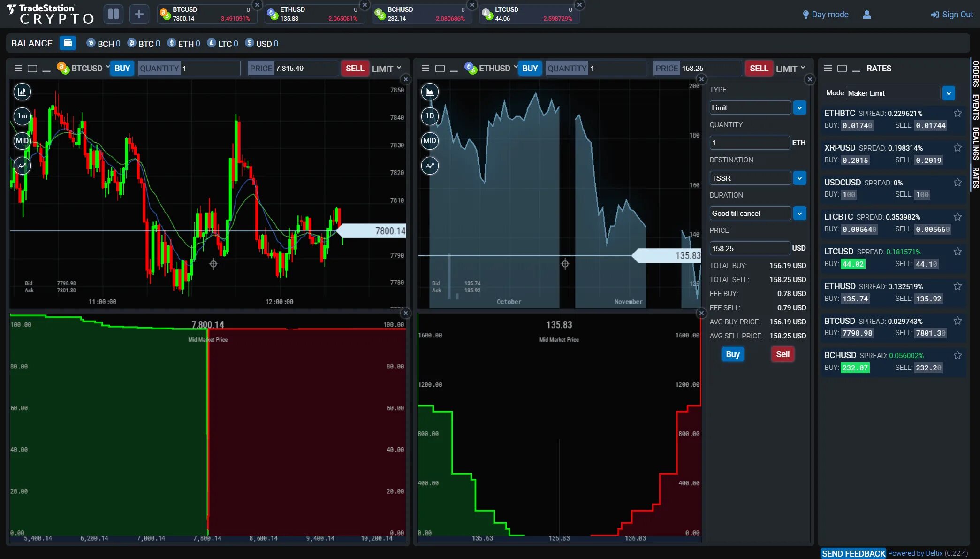Close the BTCUSD depth chart

pyautogui.click(x=406, y=313)
